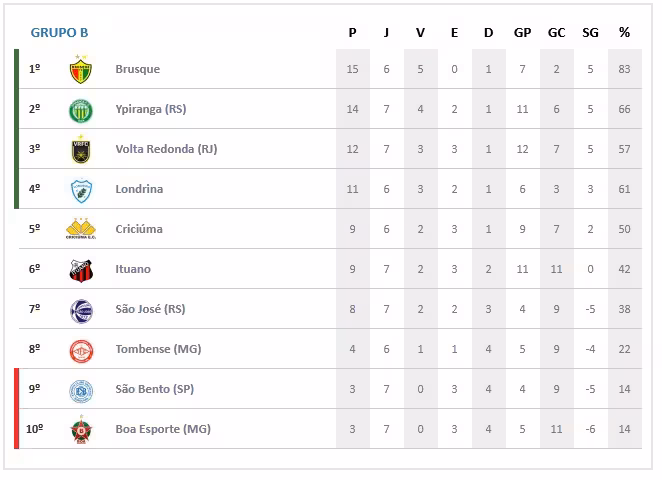Open the Brusque team name link
This screenshot has height=480, width=662.
[137, 70]
